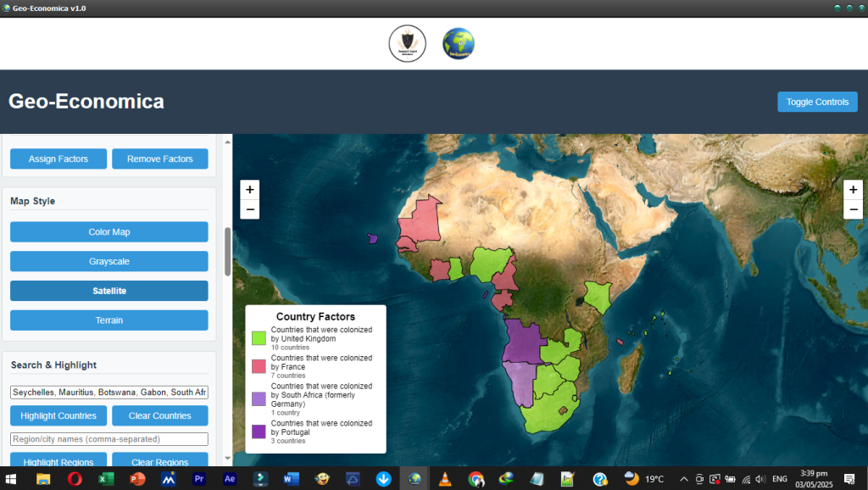Switch map style to Grayscale
Screen dimensions: 868x490
click(109, 261)
